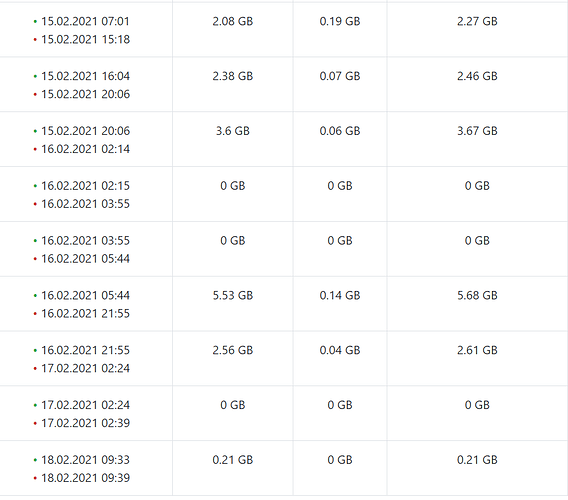Click the 0.14 GB upload value
The width and height of the screenshot is (568, 500).
(x=340, y=295)
